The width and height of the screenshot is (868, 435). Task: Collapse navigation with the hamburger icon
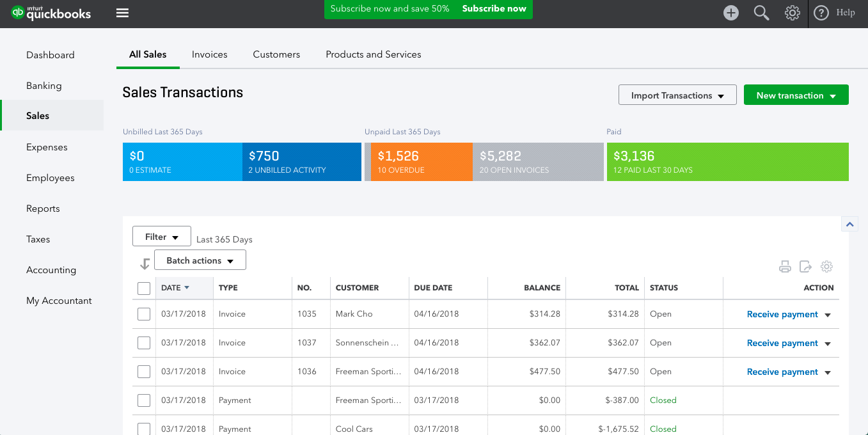coord(122,12)
